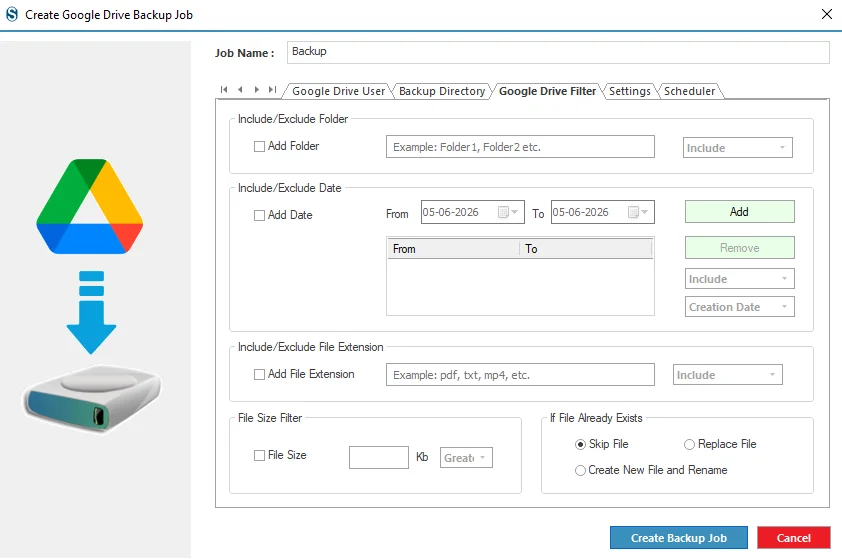Switch to the Google Drive User tab
The height and width of the screenshot is (559, 842).
click(338, 91)
